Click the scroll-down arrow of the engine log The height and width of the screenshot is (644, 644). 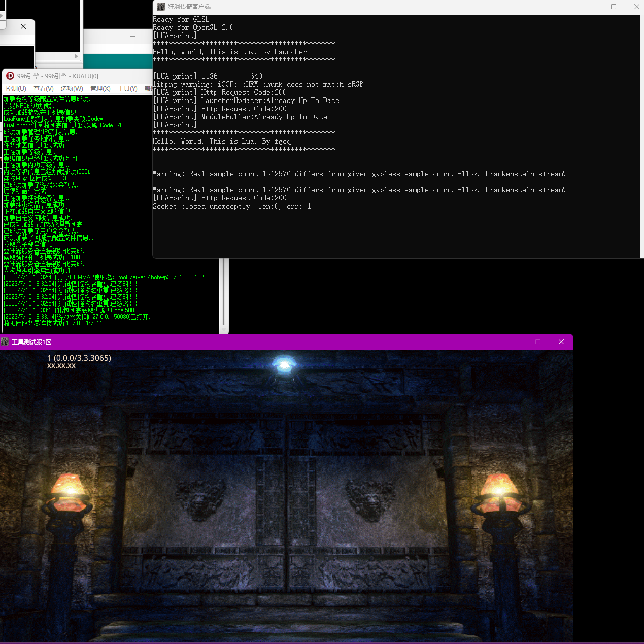pos(224,330)
